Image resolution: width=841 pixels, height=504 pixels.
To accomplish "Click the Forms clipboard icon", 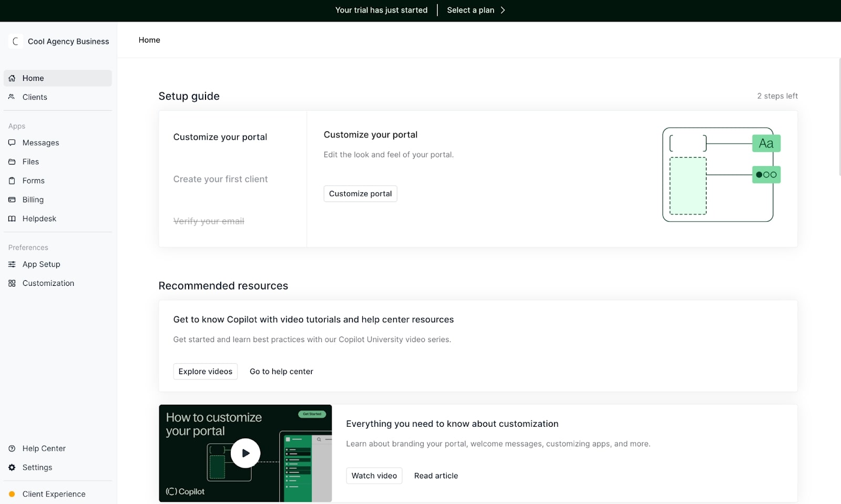I will click(12, 181).
